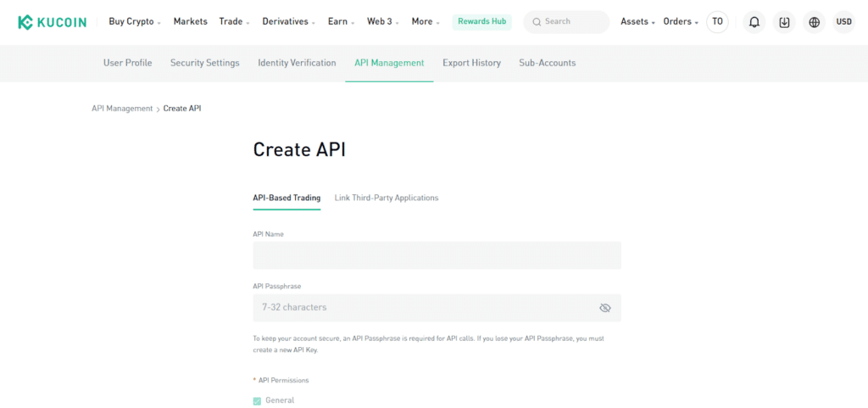The image size is (868, 408).
Task: Expand the Buy Crypto dropdown
Action: [x=135, y=21]
